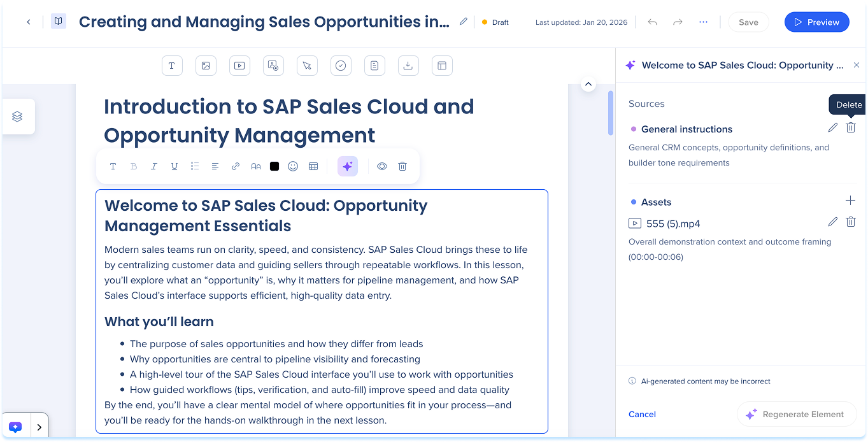Image resolution: width=868 pixels, height=442 pixels.
Task: Open the layers panel on the left
Action: click(x=17, y=117)
